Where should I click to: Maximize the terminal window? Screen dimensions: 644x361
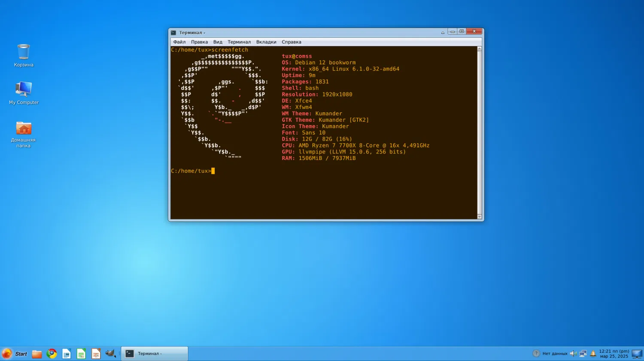(x=462, y=32)
